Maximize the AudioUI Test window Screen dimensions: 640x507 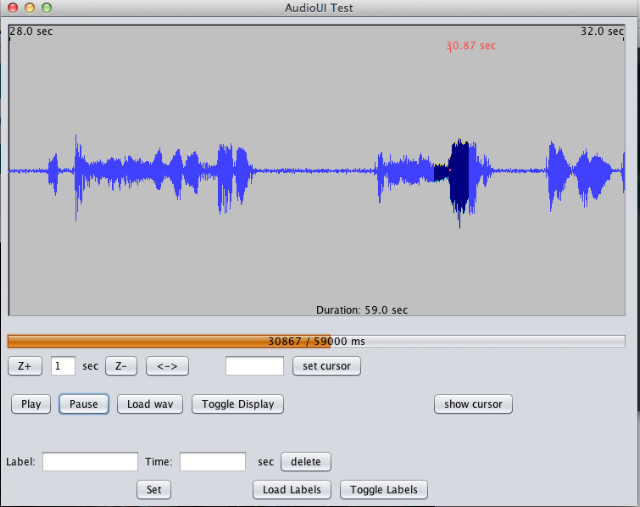[47, 7]
